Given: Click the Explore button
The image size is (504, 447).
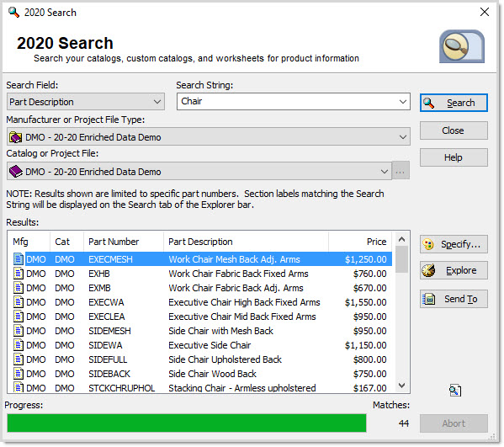Looking at the screenshot, I should [x=454, y=270].
